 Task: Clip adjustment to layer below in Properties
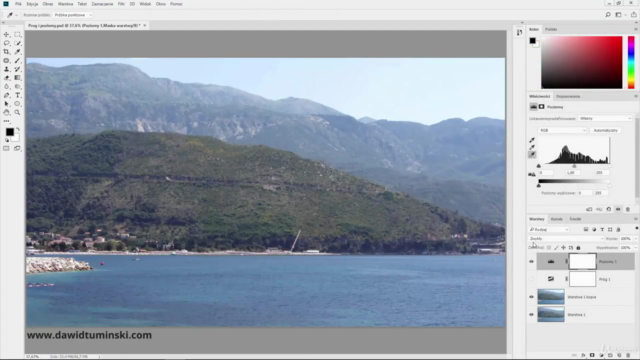click(x=589, y=209)
